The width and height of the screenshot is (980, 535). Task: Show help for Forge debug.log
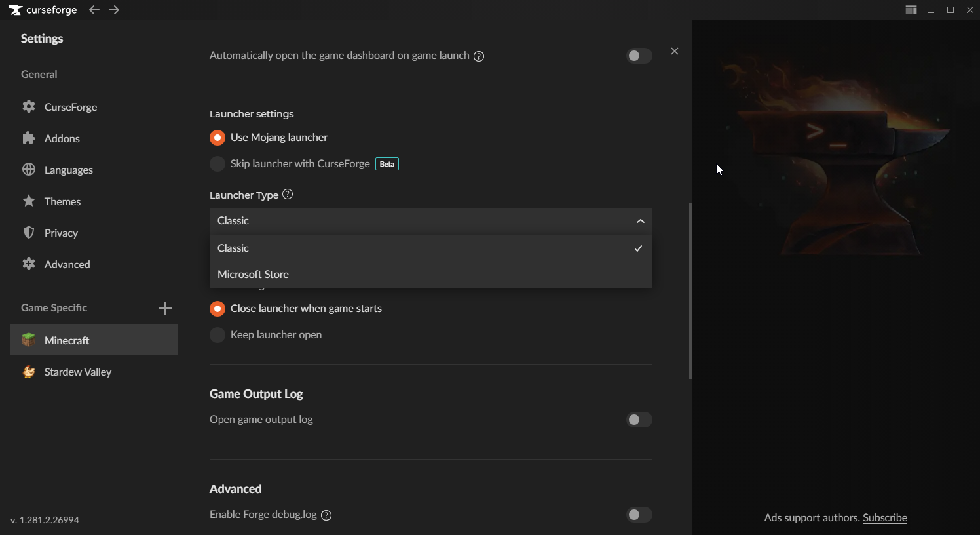pyautogui.click(x=326, y=515)
